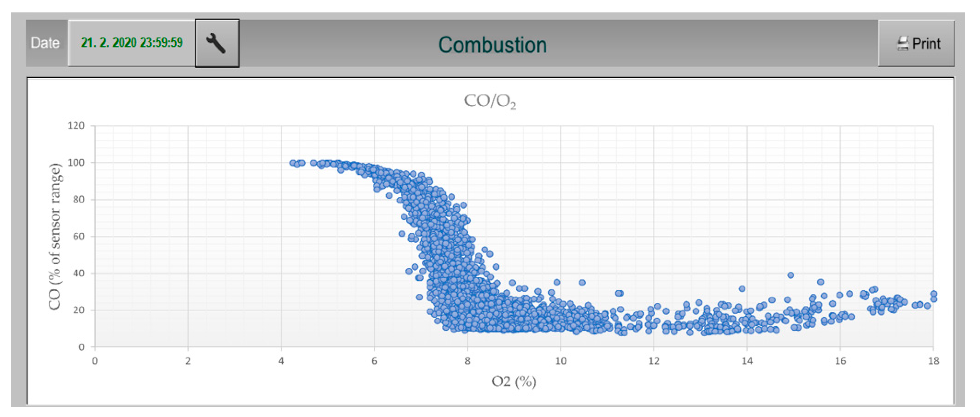Image resolution: width=980 pixels, height=417 pixels.
Task: Click the Date label
Action: pyautogui.click(x=45, y=43)
